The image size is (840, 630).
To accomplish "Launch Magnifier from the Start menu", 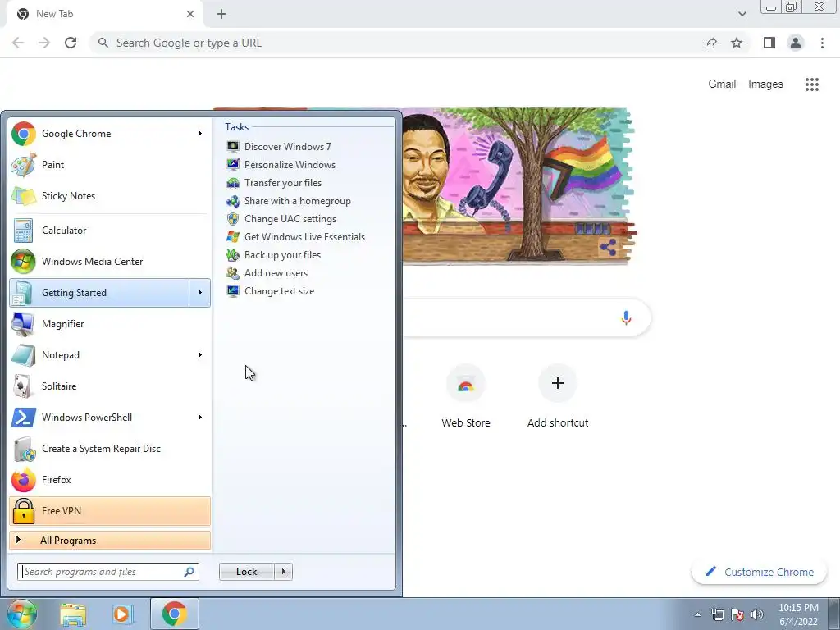I will coord(110,323).
